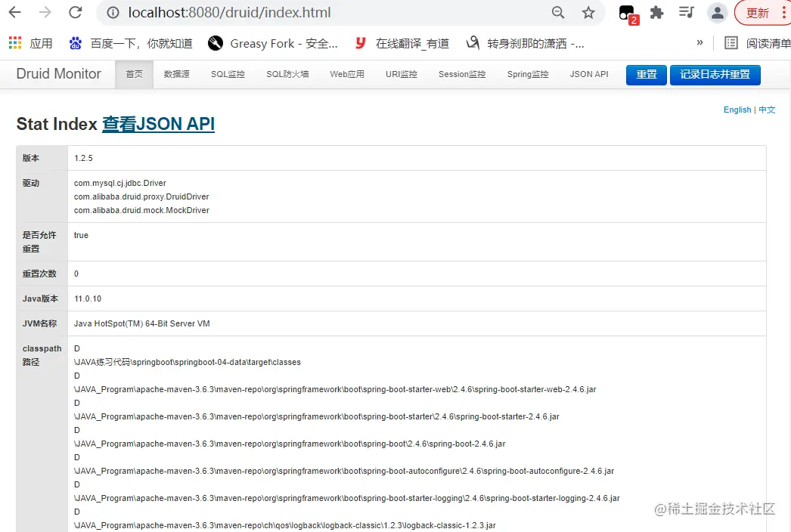This screenshot has height=532, width=791.
Task: Switch language to 中文
Action: (767, 110)
